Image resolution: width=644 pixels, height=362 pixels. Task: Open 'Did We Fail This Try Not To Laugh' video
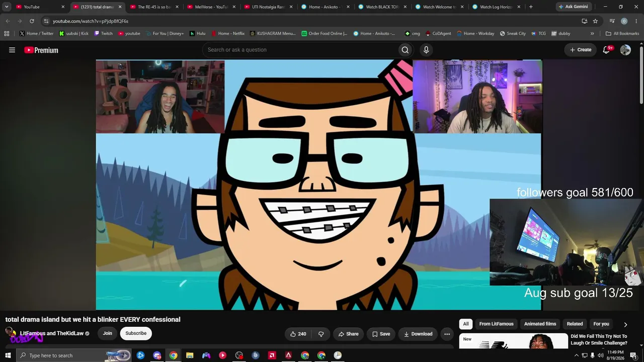[599, 339]
